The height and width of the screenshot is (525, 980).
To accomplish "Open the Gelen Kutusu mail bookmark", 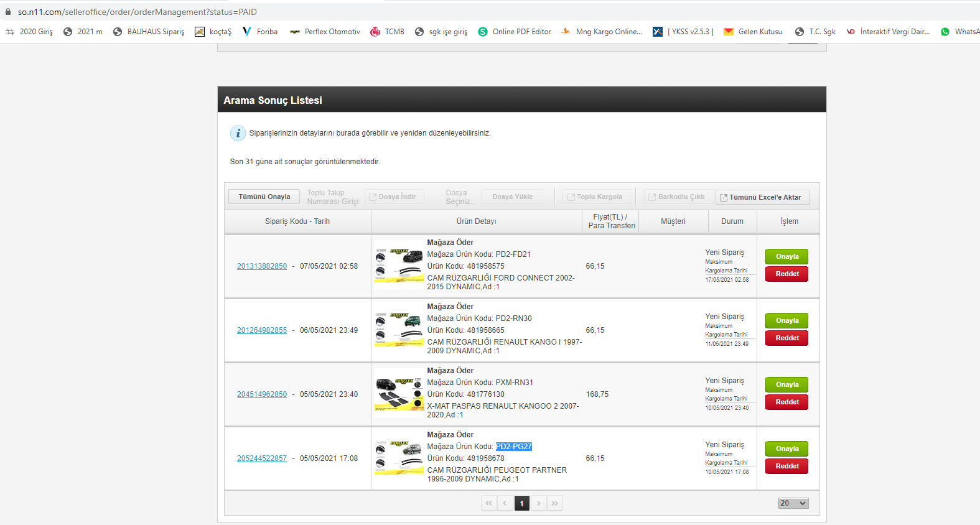I will tap(753, 32).
